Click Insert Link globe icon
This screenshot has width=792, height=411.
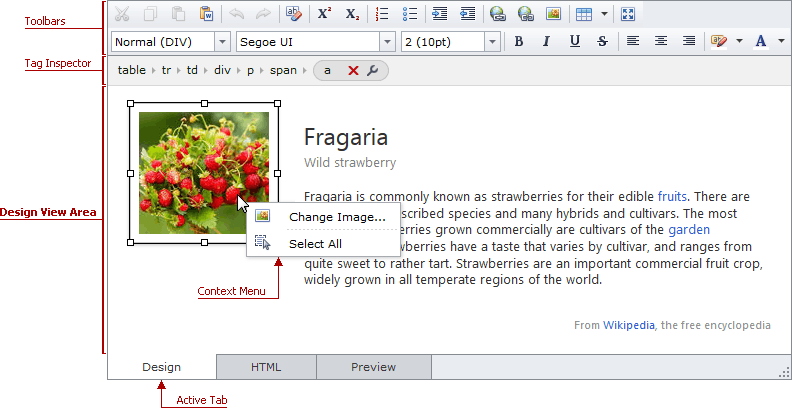click(x=498, y=14)
